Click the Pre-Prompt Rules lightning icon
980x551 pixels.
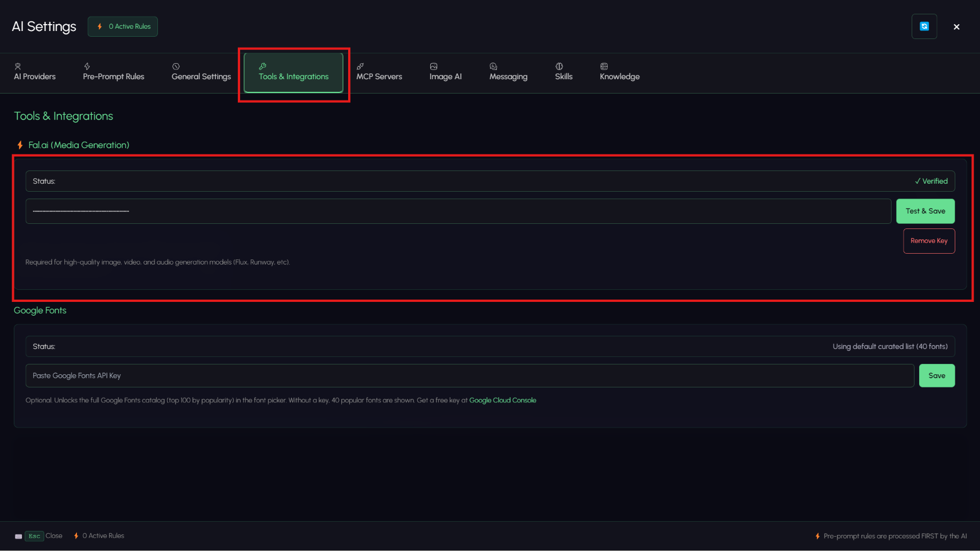[87, 67]
